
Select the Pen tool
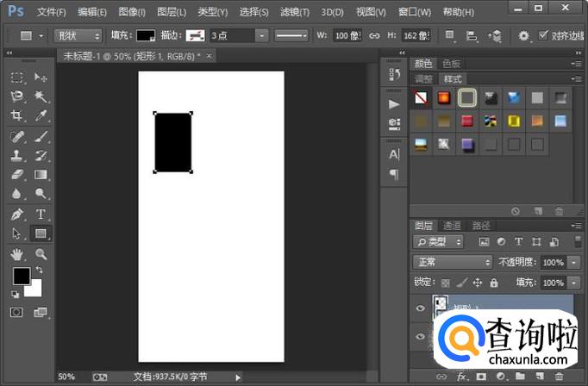(16, 215)
